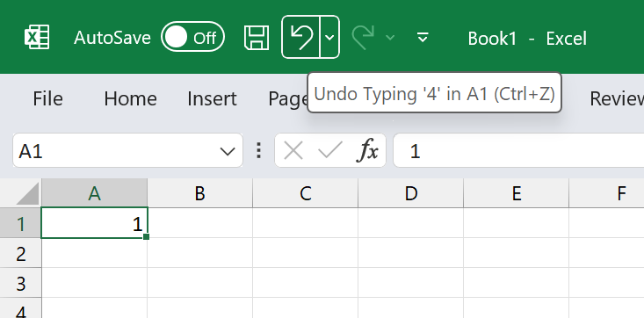
Task: Open the File tab
Action: pyautogui.click(x=47, y=98)
